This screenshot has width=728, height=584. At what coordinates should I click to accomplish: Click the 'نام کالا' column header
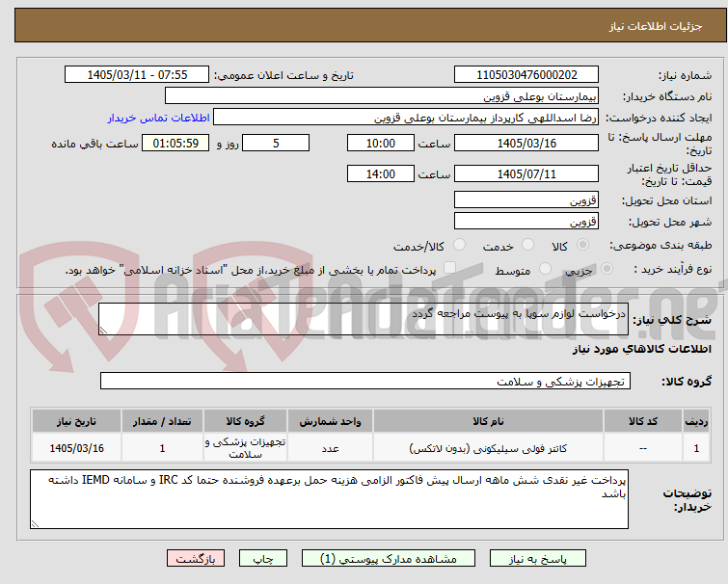(x=488, y=421)
